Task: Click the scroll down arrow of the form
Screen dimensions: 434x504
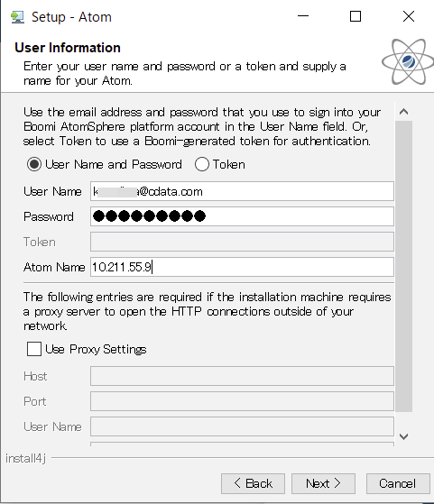Action: pyautogui.click(x=403, y=436)
